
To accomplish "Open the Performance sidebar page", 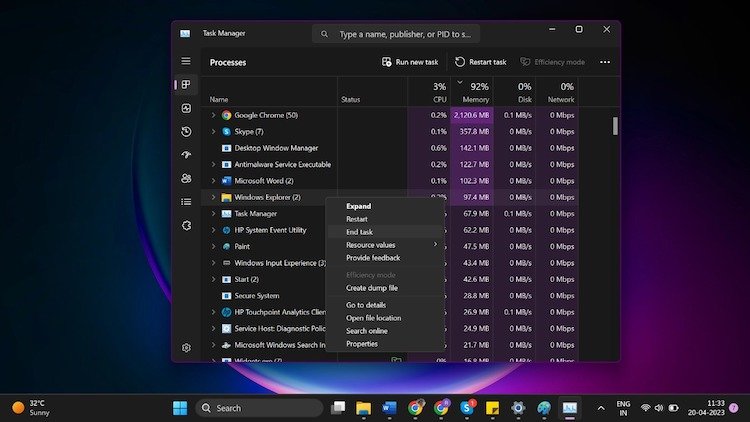I will (186, 108).
